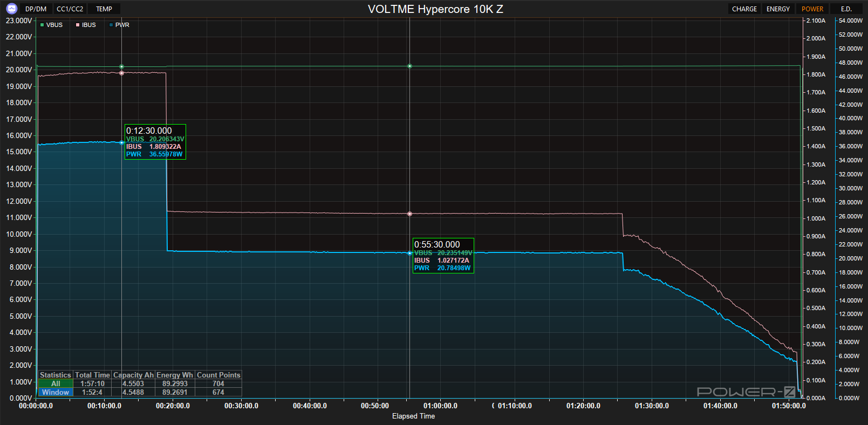Click the 704 count points cell
Image resolution: width=868 pixels, height=425 pixels.
[x=218, y=384]
